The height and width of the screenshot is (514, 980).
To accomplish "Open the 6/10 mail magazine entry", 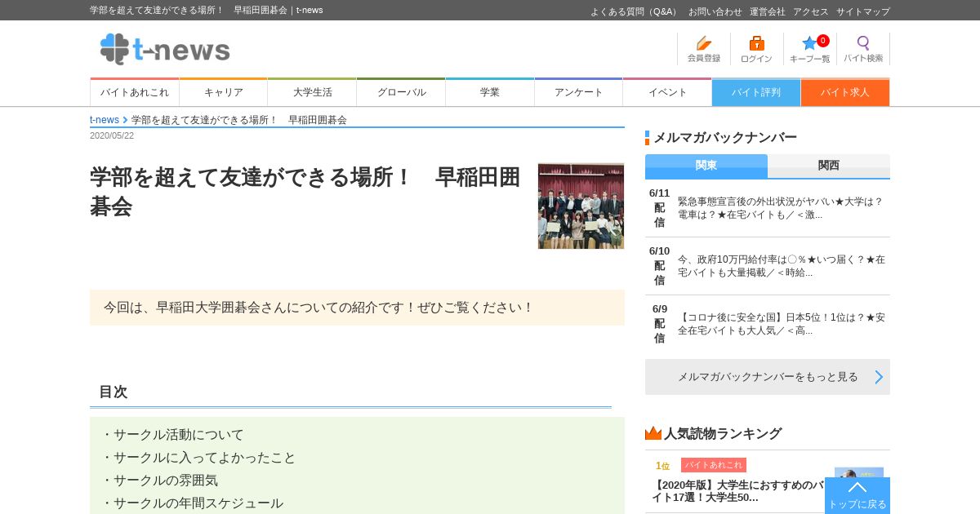I will [768, 266].
